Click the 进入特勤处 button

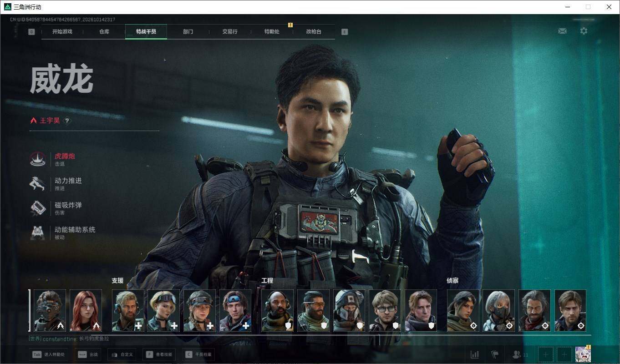click(49, 354)
